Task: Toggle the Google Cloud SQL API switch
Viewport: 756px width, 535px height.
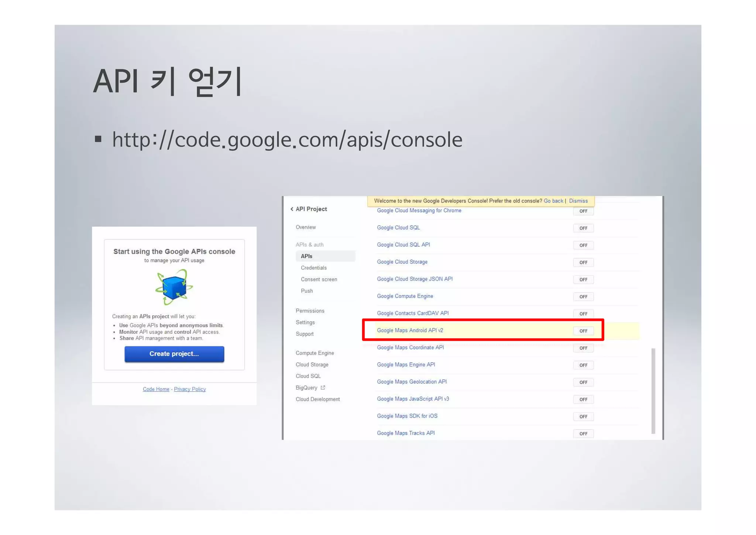Action: [583, 245]
